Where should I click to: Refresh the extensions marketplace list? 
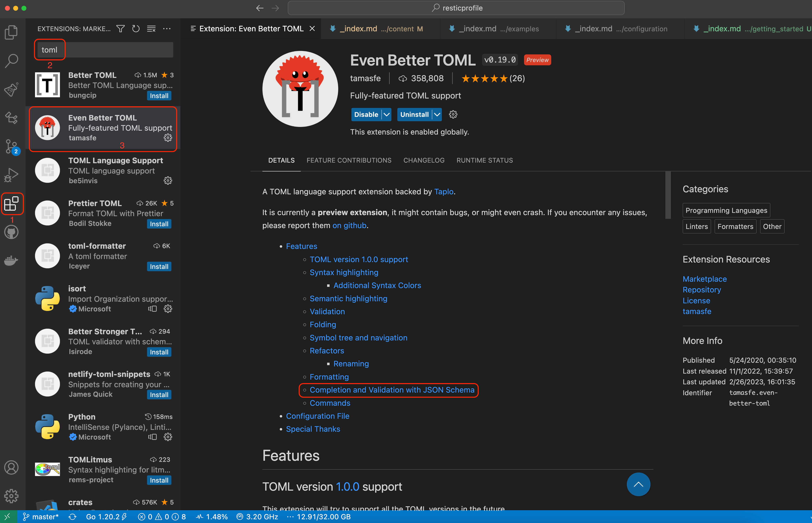pyautogui.click(x=136, y=28)
